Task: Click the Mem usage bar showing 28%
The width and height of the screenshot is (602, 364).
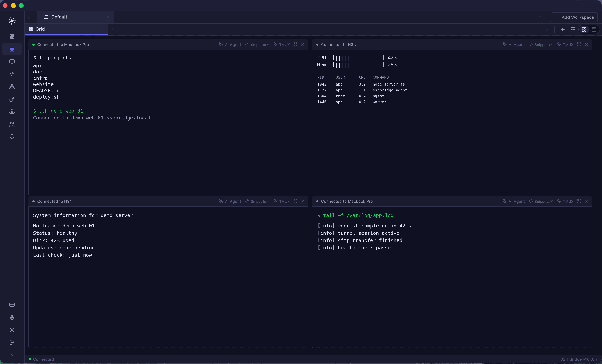Action: tap(357, 65)
